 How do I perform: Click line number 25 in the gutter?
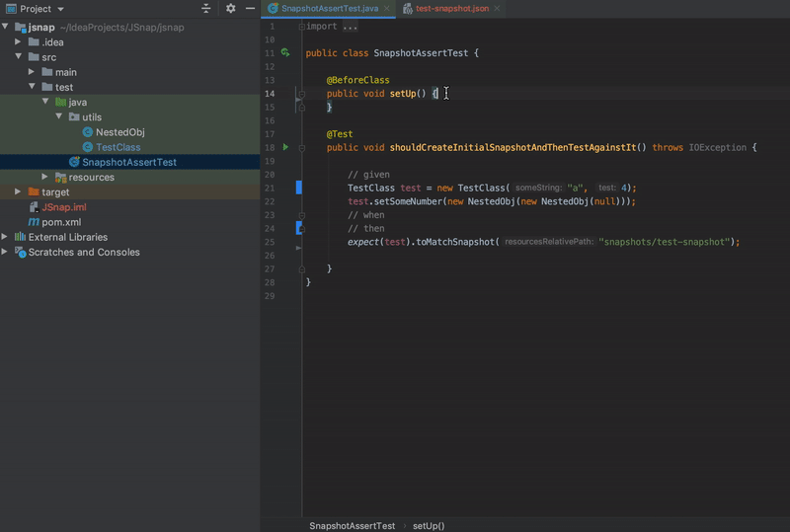coord(270,242)
